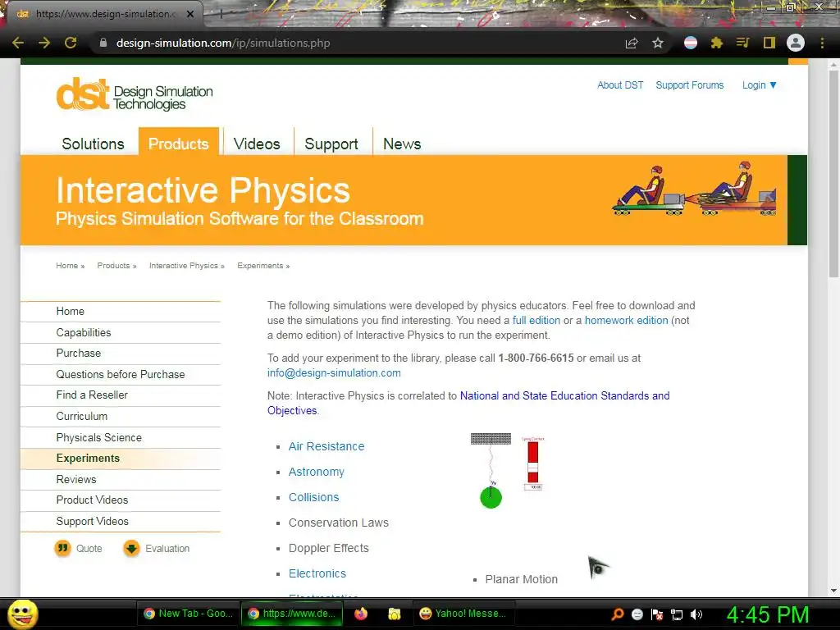
Task: Open the Yahoo! Messenger taskbar item
Action: [463, 614]
